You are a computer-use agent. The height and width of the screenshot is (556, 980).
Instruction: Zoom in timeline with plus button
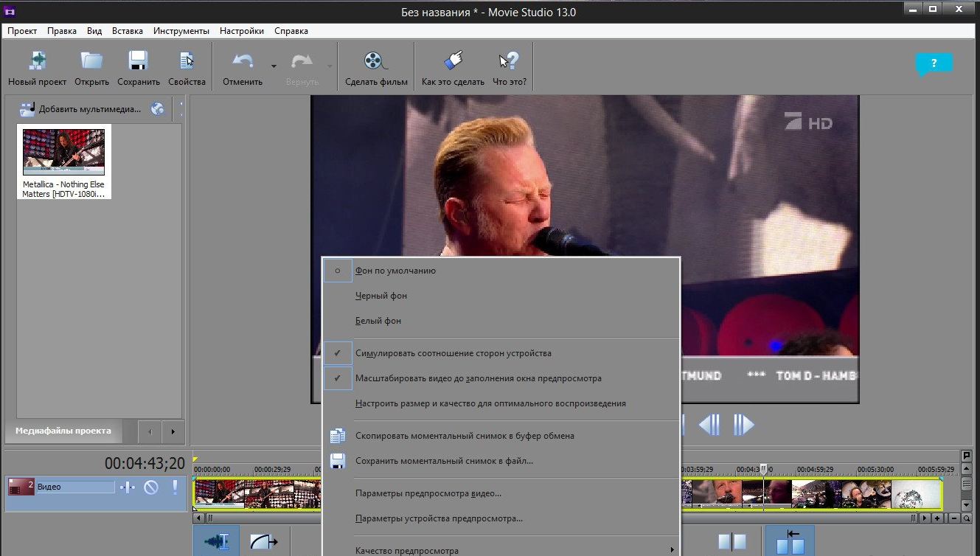click(x=937, y=518)
